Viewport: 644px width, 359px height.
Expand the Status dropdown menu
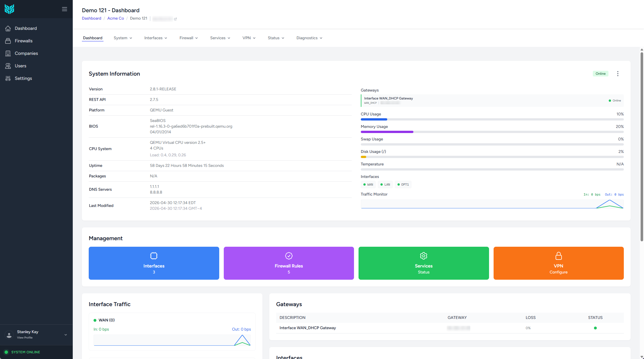coord(276,38)
